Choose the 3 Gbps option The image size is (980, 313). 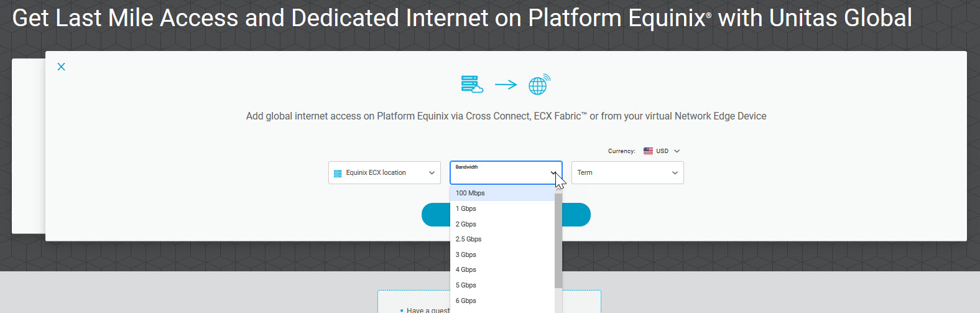click(x=502, y=255)
